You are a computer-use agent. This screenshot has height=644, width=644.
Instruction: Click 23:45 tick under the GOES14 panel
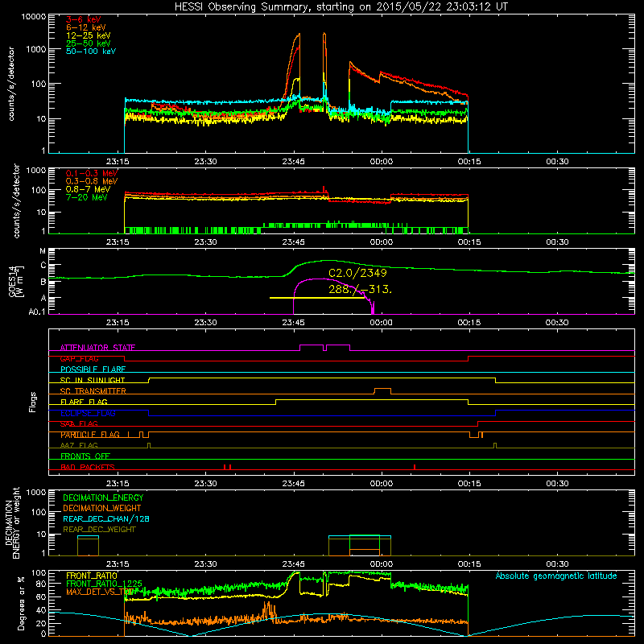[x=293, y=323]
